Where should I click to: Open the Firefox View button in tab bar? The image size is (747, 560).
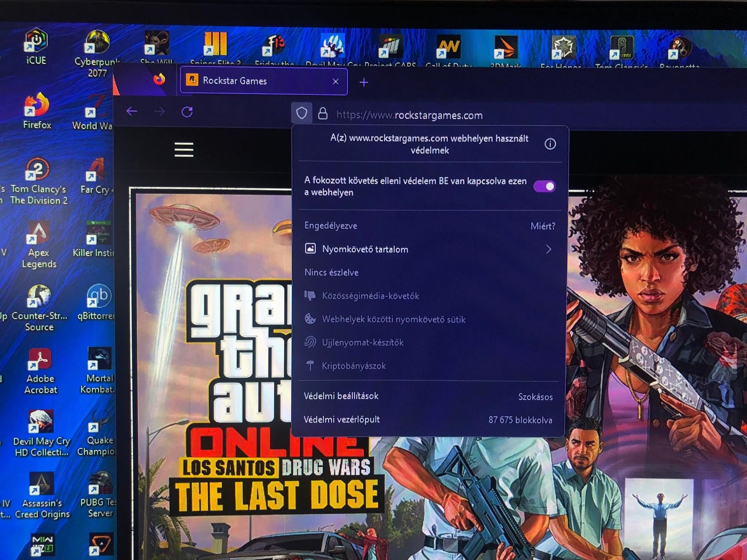pos(159,79)
